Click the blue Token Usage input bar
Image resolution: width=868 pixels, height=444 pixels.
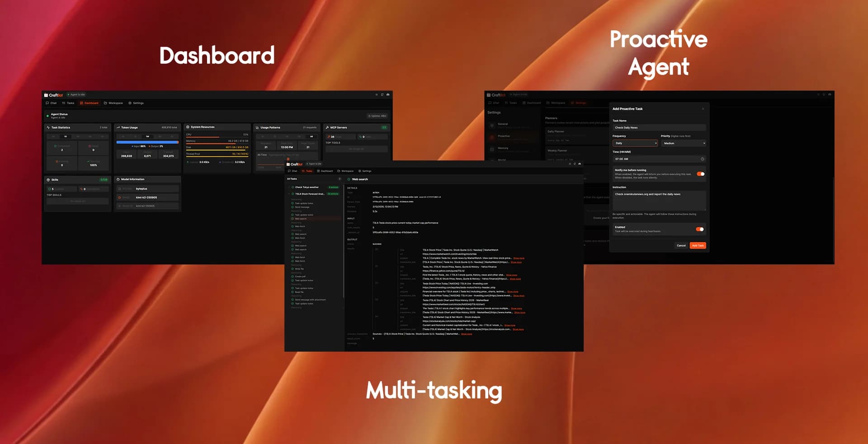point(147,142)
